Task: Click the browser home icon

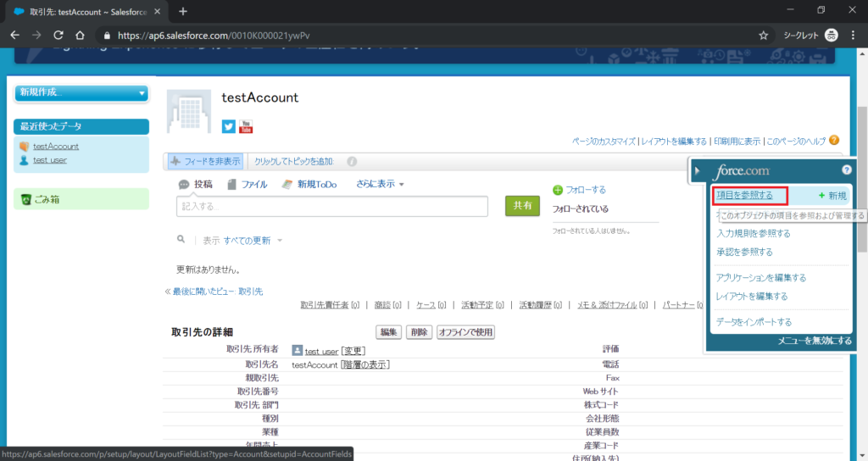Action: [80, 36]
